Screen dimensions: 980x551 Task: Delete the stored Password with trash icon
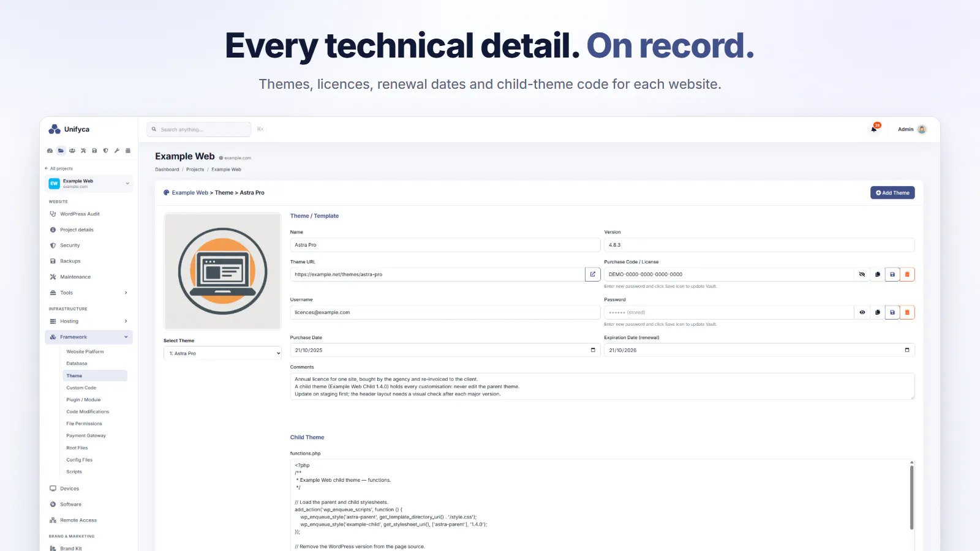click(x=907, y=312)
